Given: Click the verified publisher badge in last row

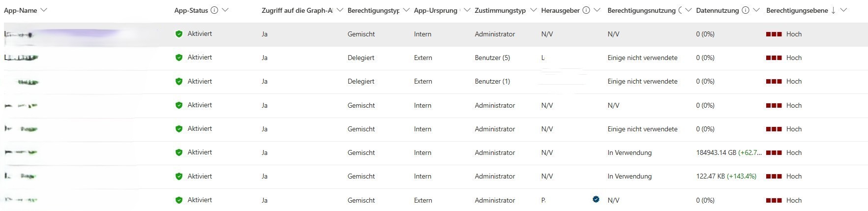Looking at the screenshot, I should pyautogui.click(x=596, y=200).
